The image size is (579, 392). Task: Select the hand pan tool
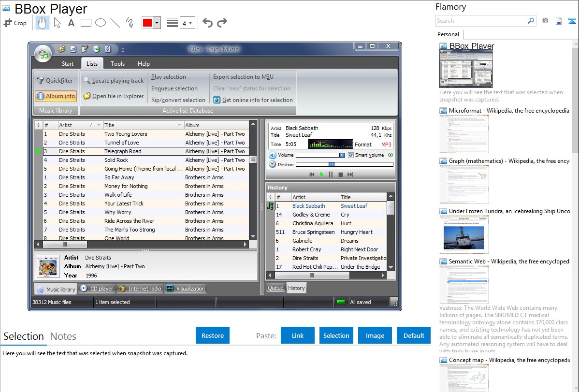point(42,23)
